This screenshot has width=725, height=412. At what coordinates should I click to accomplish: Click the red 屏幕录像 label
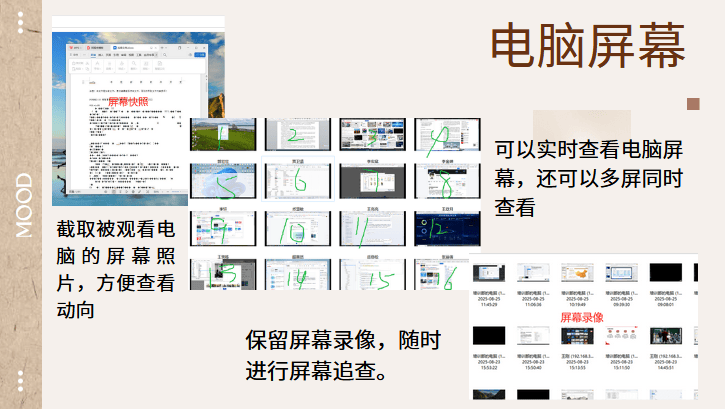(581, 317)
